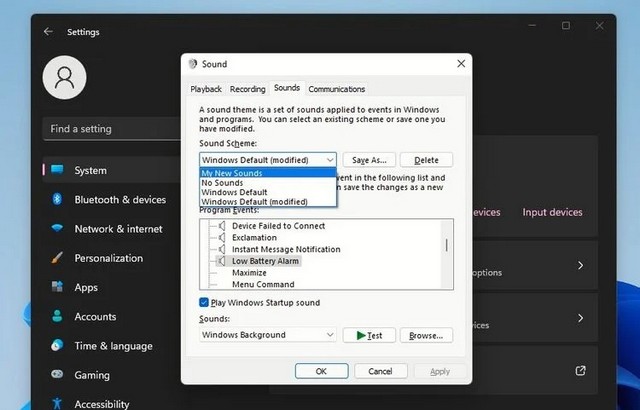Screen dimensions: 640x410
Task: Select Low Battery Alarm event
Action: point(265,261)
